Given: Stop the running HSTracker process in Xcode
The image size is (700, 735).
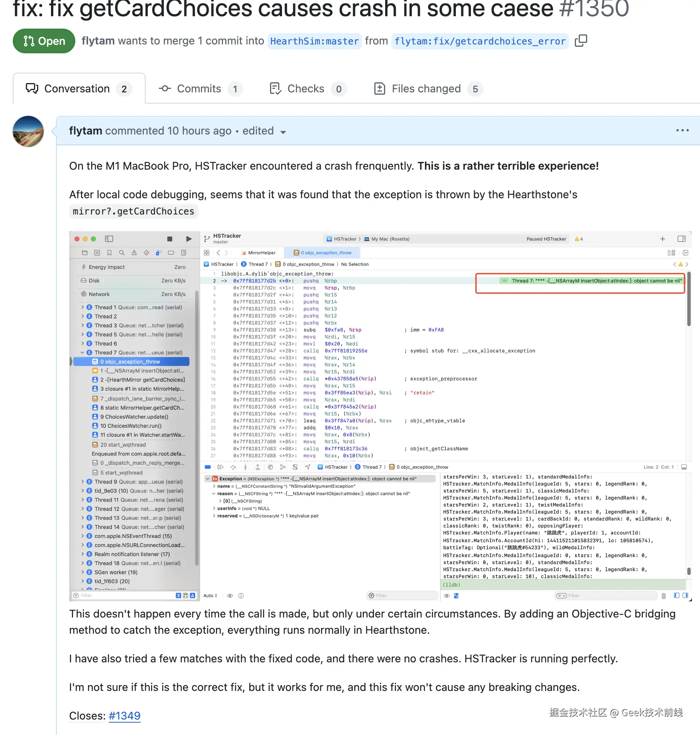Looking at the screenshot, I should [x=170, y=239].
